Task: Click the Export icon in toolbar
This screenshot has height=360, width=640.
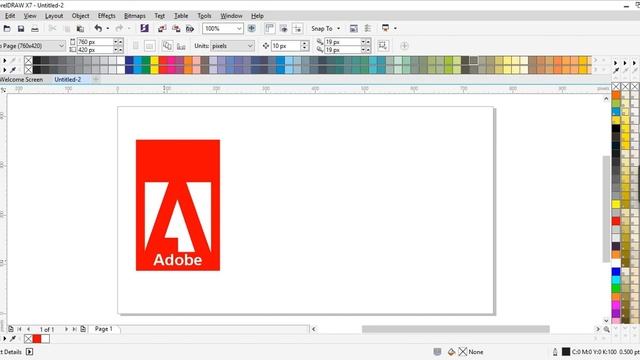Action: [x=176, y=29]
